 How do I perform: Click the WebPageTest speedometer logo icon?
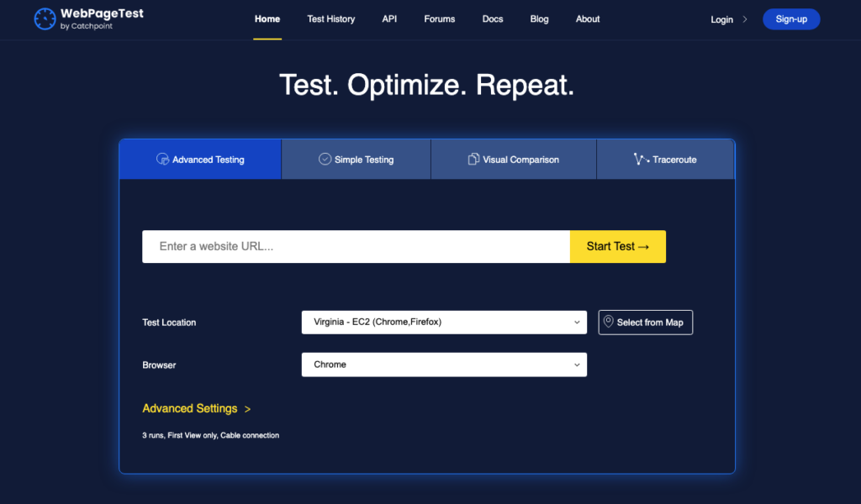pos(45,18)
